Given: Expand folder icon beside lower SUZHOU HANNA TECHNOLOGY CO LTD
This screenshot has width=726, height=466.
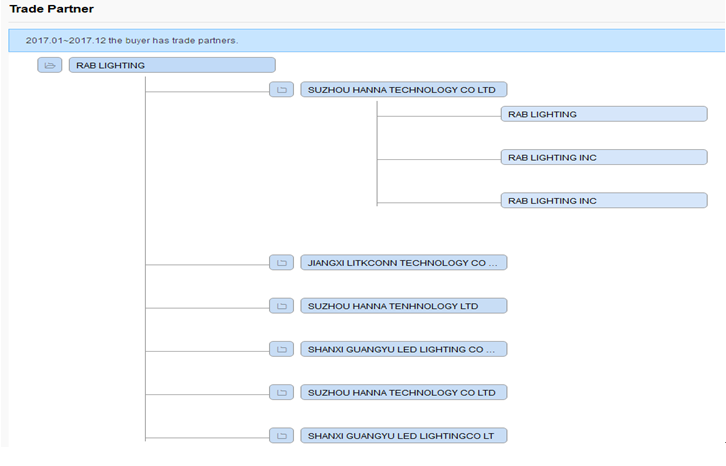Looking at the screenshot, I should pos(282,393).
